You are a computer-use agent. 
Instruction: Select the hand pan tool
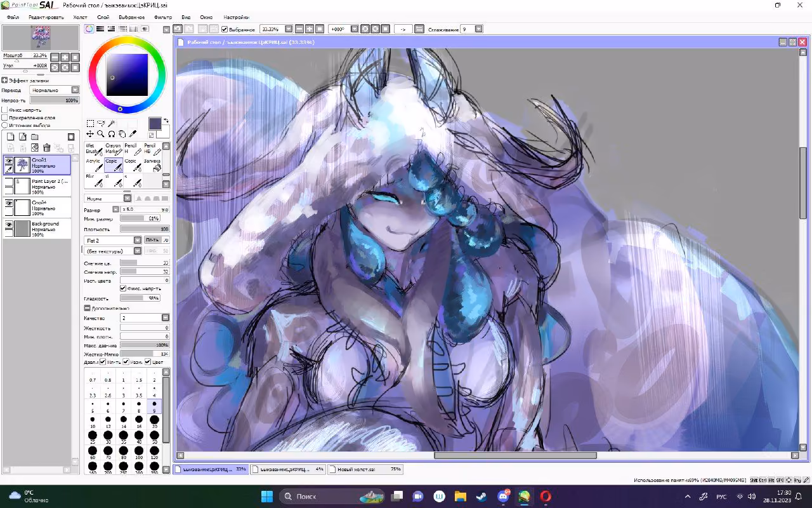(x=122, y=134)
